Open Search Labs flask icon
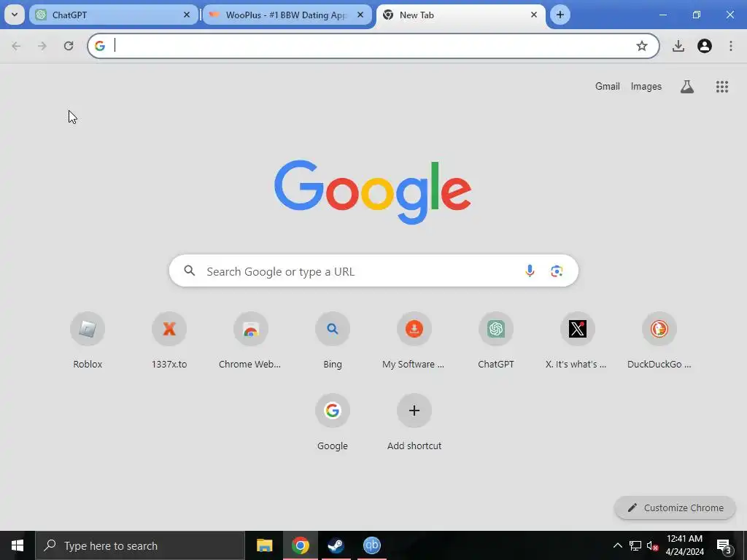 [x=687, y=87]
